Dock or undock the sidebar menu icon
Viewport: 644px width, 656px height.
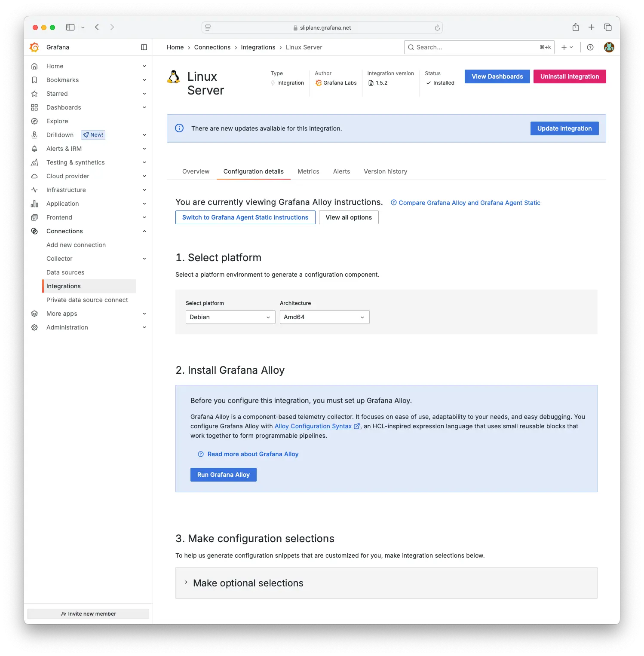pyautogui.click(x=144, y=47)
